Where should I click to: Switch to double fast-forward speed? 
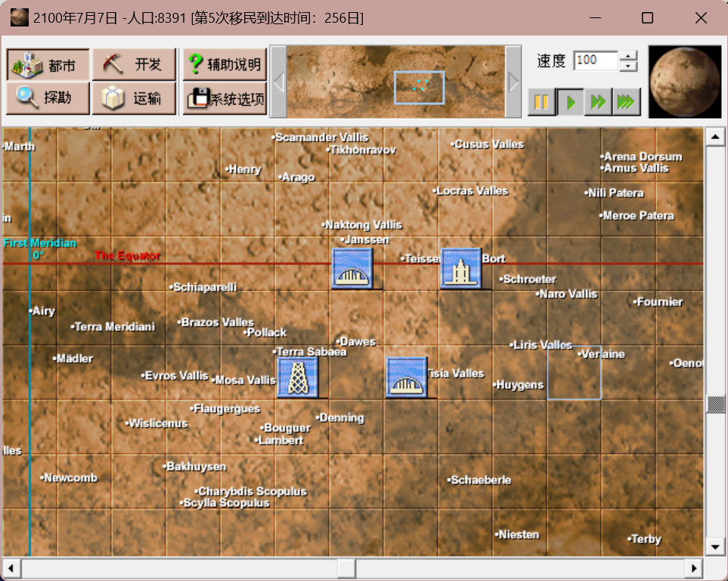pos(598,102)
